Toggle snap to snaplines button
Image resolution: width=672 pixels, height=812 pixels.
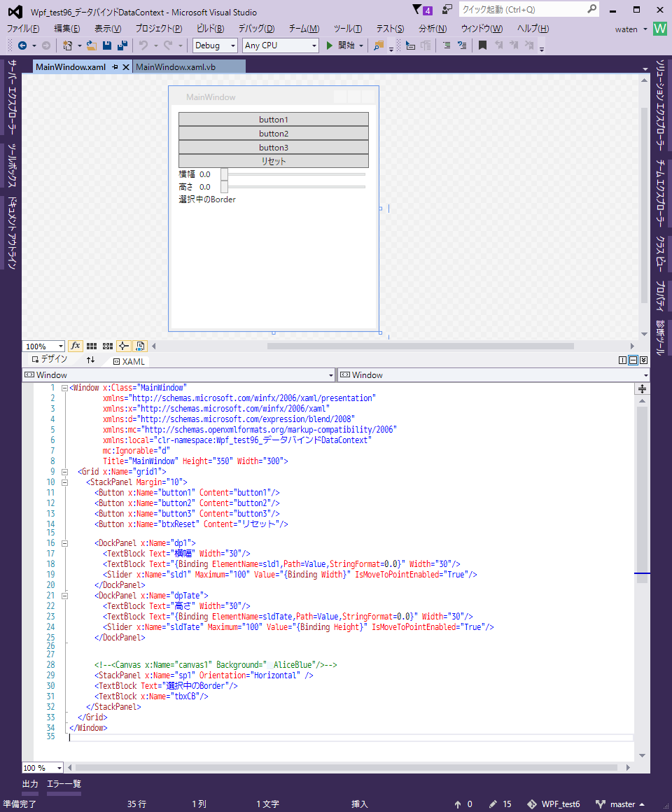[124, 346]
